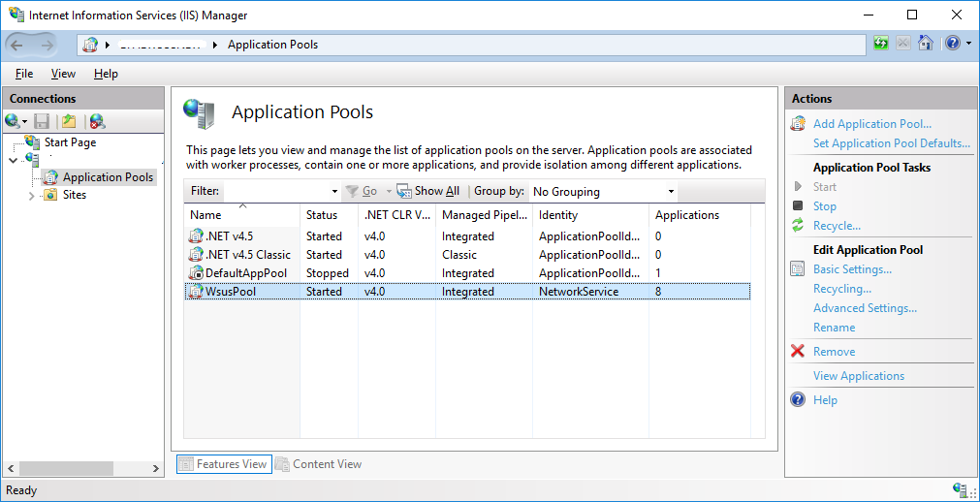The image size is (980, 502).
Task: Click the WsusPool row icon
Action: (196, 292)
